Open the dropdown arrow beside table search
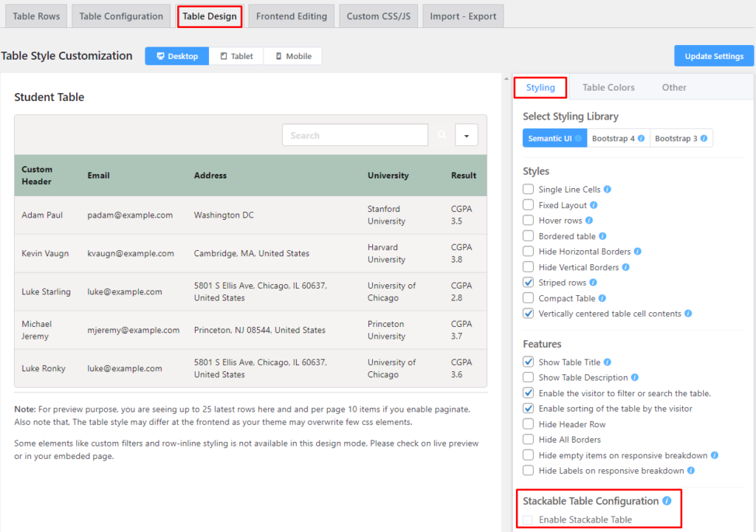The image size is (756, 532). pyautogui.click(x=467, y=136)
